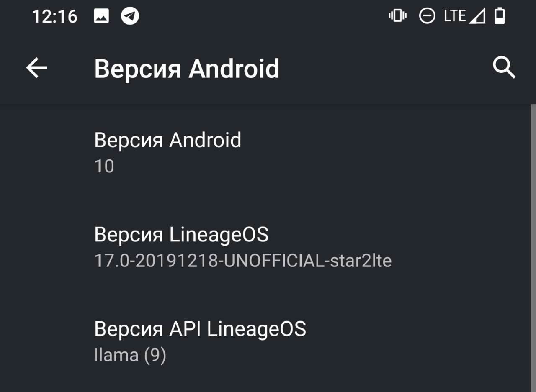
Task: Tap the star2lte codename text
Action: (361, 261)
